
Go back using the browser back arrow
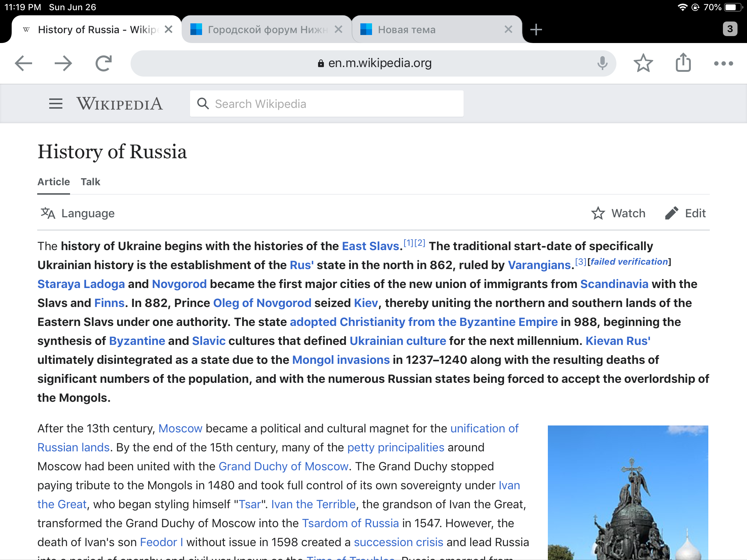(23, 63)
